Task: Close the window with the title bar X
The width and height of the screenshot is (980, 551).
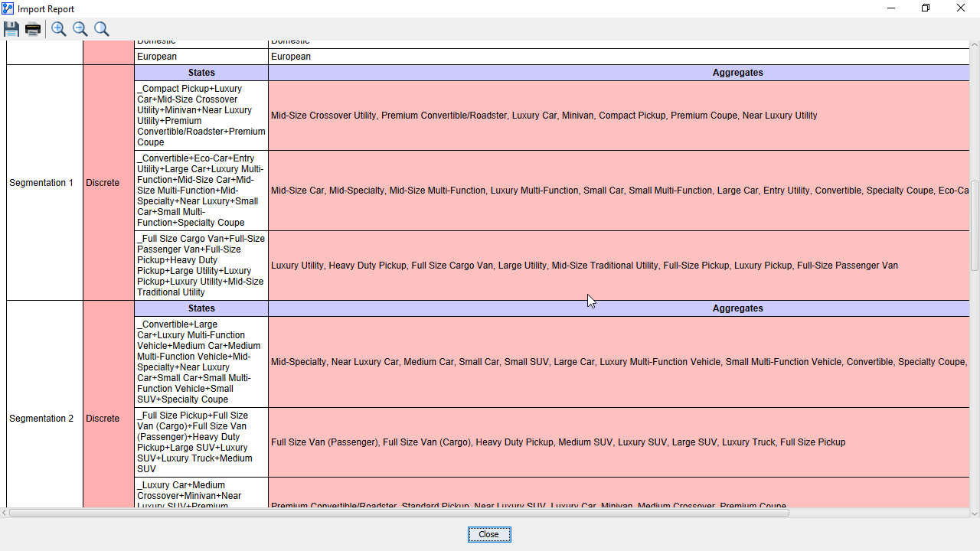Action: point(961,8)
